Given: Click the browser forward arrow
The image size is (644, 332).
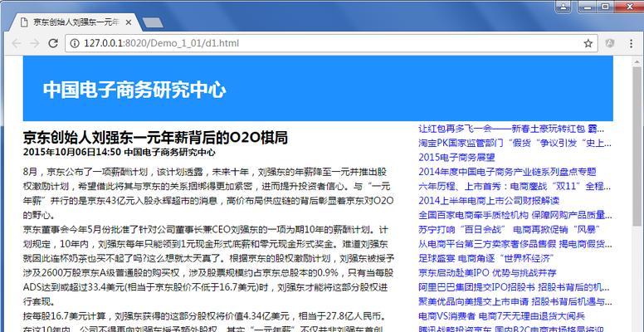Looking at the screenshot, I should 35,43.
